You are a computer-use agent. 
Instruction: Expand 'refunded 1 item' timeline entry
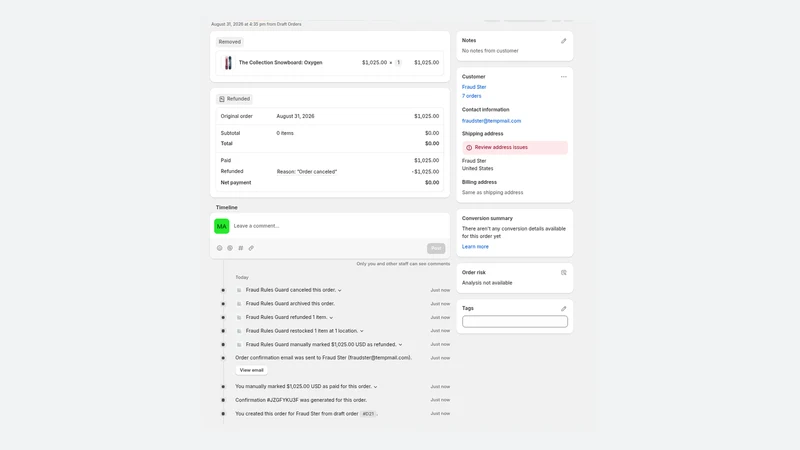click(331, 317)
